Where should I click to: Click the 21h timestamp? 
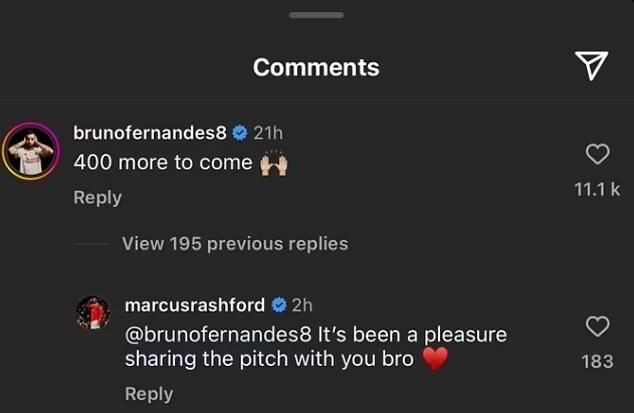[x=268, y=133]
